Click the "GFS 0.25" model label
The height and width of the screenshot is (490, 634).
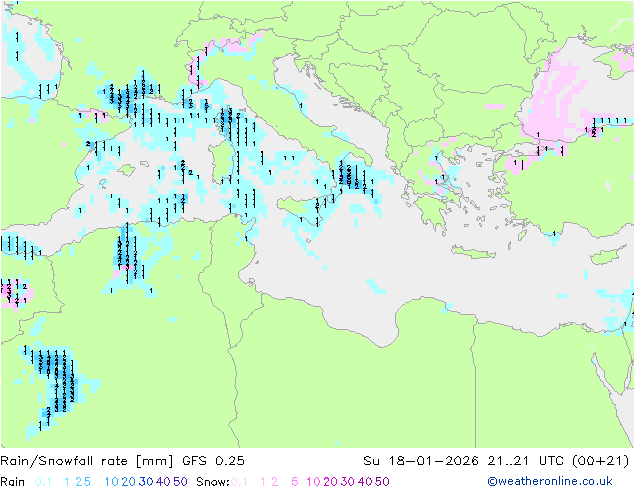[x=213, y=461]
